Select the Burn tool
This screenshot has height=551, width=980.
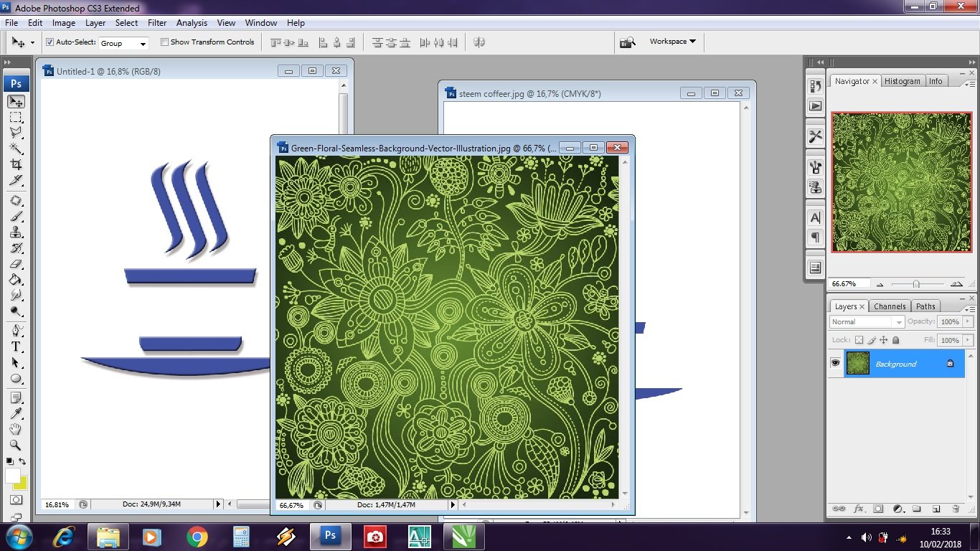16,311
